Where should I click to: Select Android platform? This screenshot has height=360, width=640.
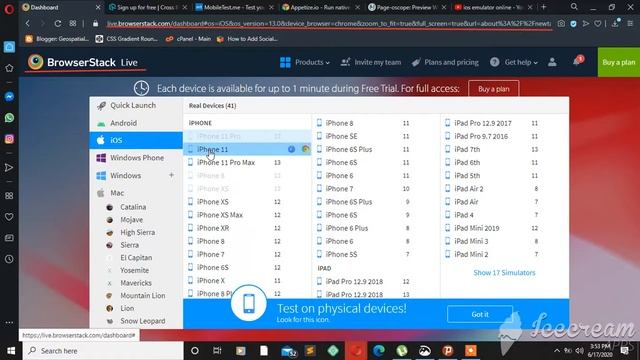pos(136,123)
